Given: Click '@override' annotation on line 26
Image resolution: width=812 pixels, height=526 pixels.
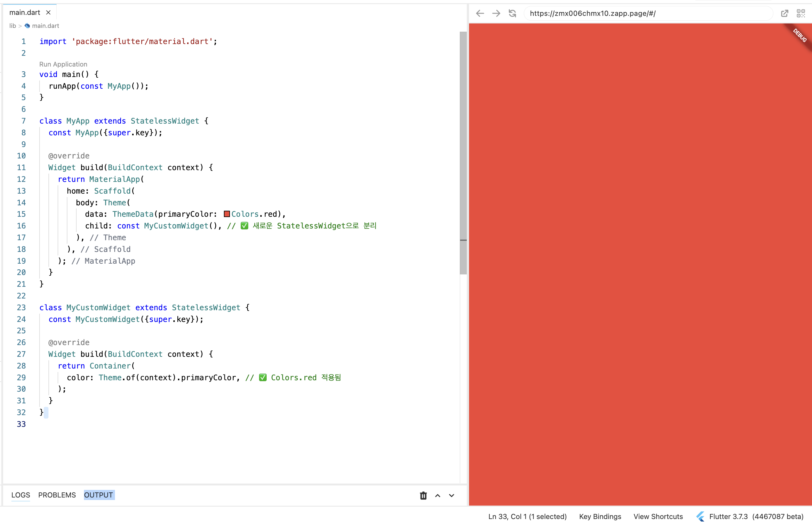Looking at the screenshot, I should pos(69,342).
